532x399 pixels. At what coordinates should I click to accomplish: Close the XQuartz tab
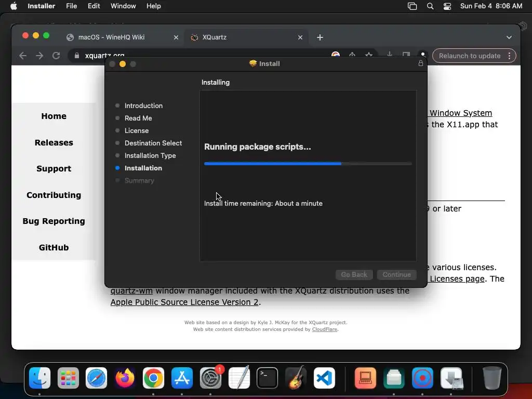click(x=300, y=37)
